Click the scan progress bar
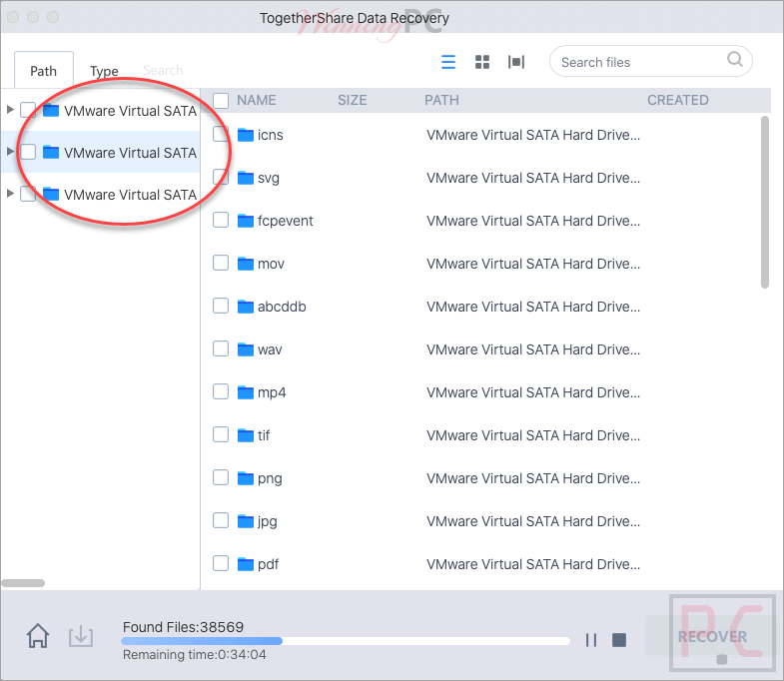The image size is (784, 681). (x=345, y=641)
